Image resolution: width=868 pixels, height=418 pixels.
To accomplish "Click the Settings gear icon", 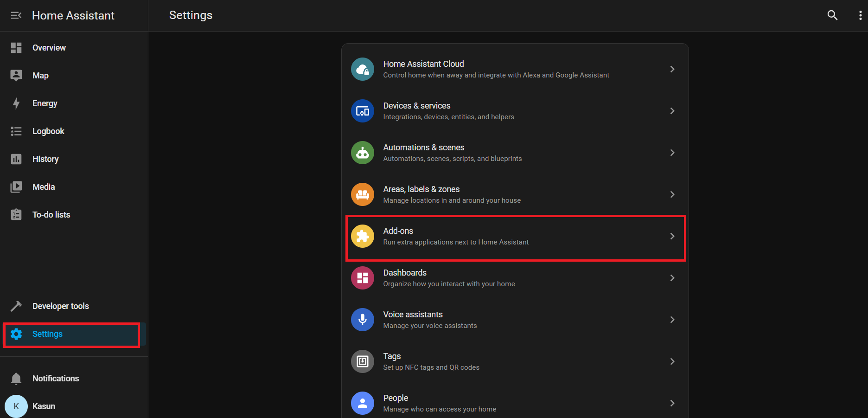I will click(16, 334).
